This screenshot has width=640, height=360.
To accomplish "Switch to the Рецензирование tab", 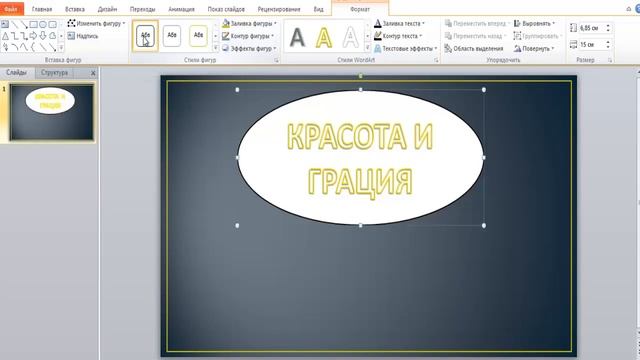I will (x=279, y=9).
